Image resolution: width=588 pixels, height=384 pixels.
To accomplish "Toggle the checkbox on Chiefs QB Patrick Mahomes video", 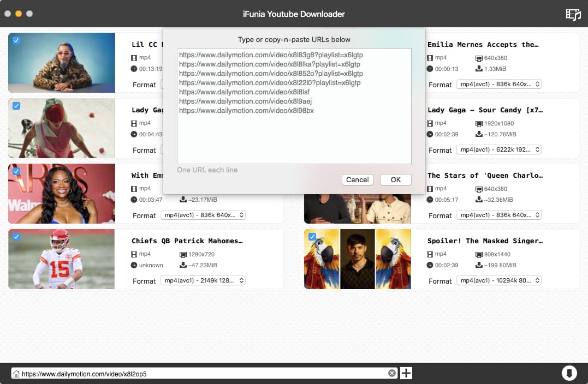I will (16, 237).
